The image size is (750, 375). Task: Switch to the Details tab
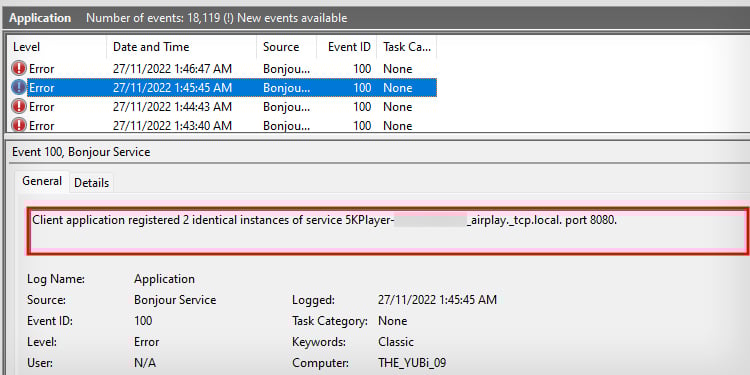point(91,183)
